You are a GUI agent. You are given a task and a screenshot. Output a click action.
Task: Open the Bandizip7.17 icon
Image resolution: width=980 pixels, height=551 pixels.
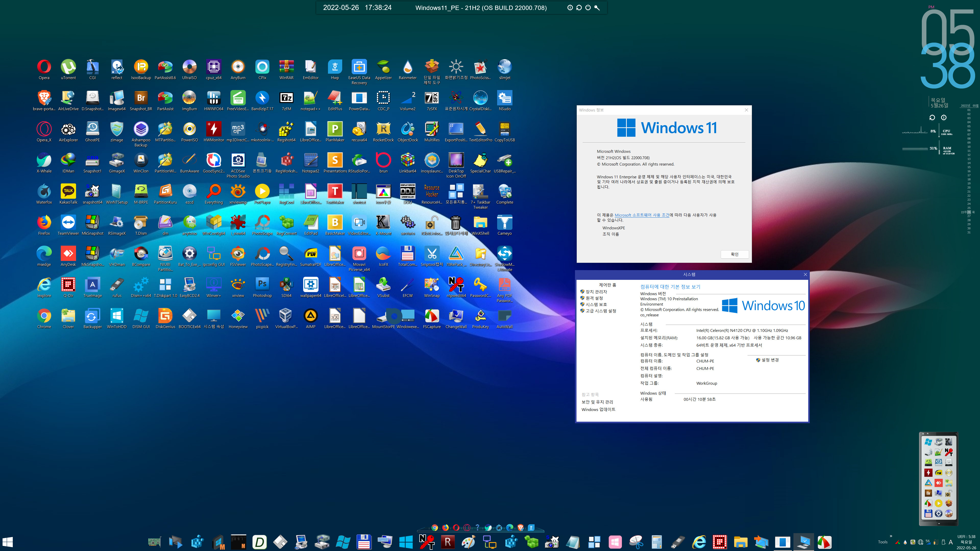click(262, 101)
